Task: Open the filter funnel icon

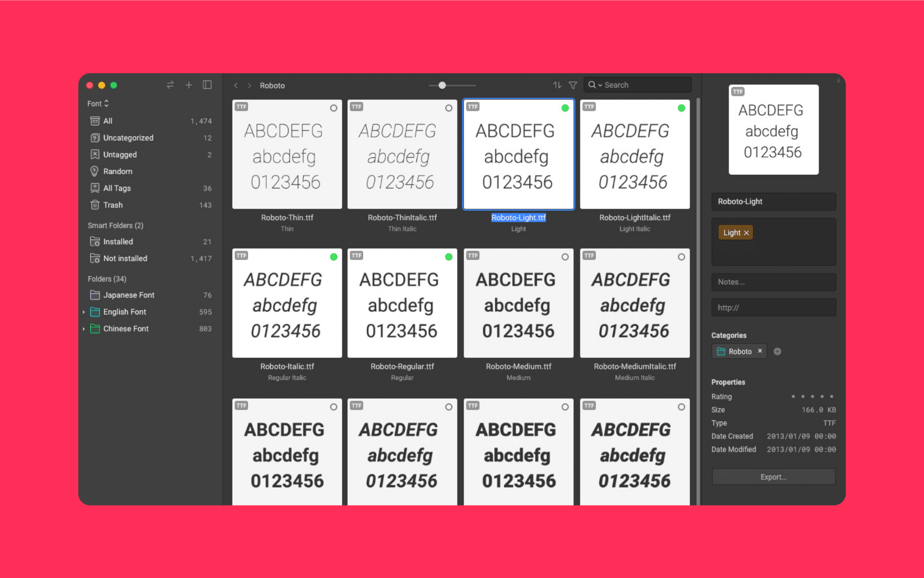Action: click(x=573, y=85)
